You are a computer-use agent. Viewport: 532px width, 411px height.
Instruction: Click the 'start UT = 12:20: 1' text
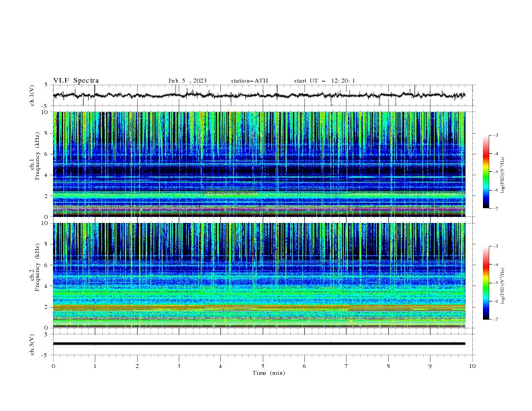click(324, 81)
